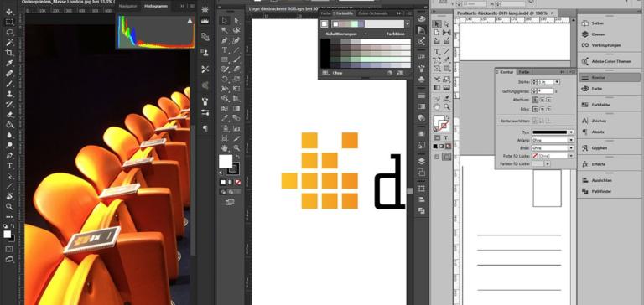
Task: Select the Eraser tool in Photoshop
Action: [x=9, y=115]
